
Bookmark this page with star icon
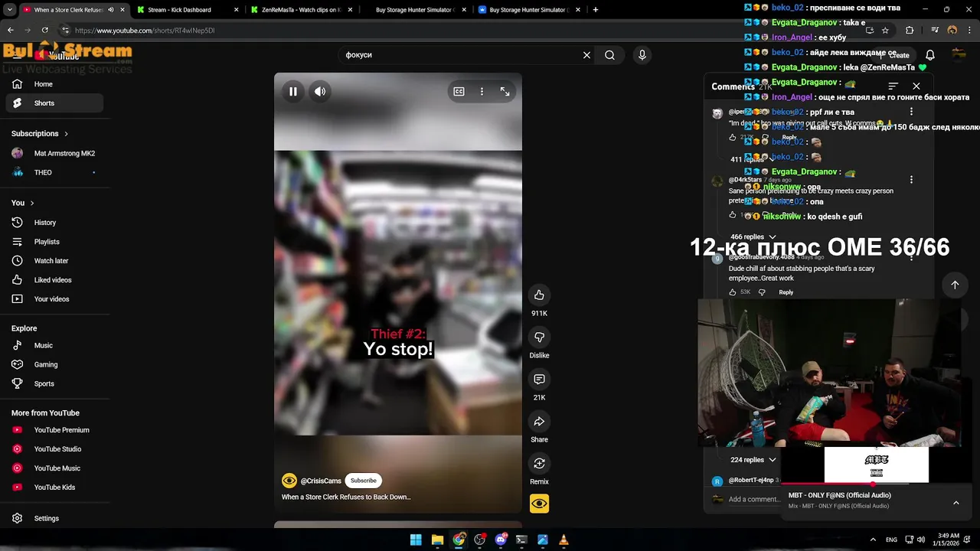(885, 31)
